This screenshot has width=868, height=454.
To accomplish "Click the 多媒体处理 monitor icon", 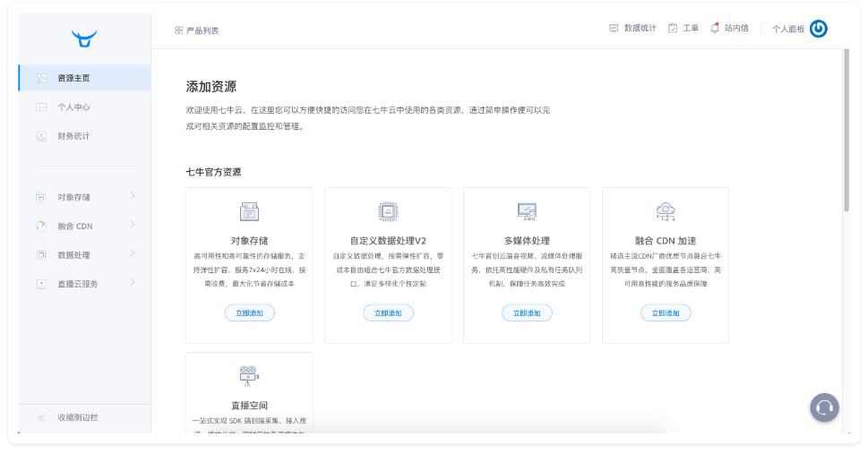I will point(527,211).
